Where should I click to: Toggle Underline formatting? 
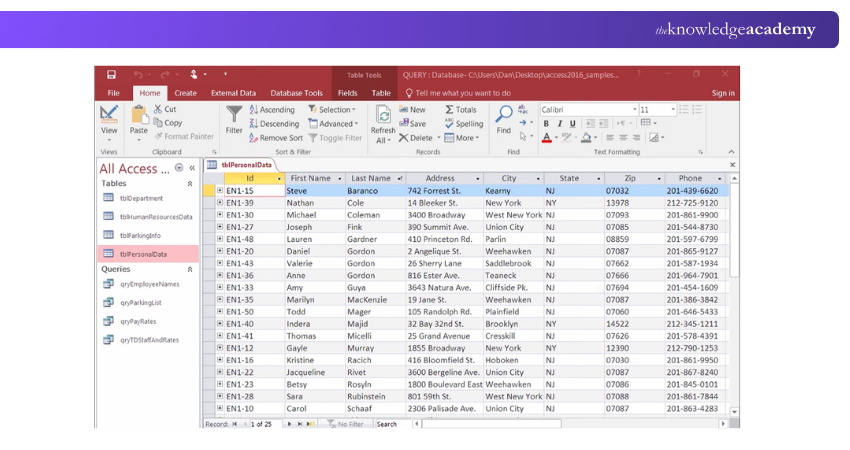coord(572,124)
